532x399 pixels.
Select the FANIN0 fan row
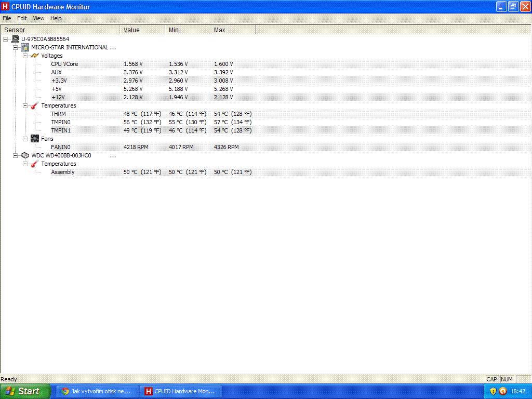pos(60,147)
